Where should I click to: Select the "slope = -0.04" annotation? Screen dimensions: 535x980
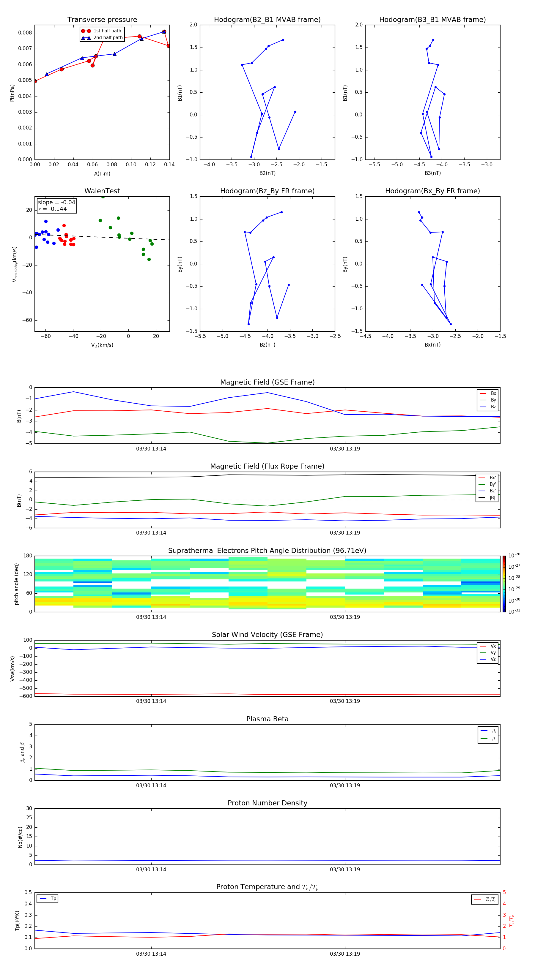tap(56, 203)
